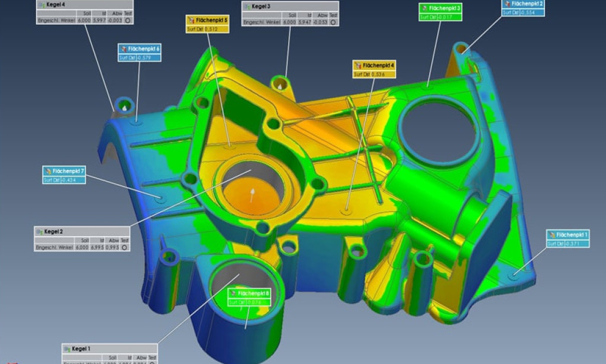This screenshot has height=364, width=606.
Task: Click the Soll value 6,000 in Kegel 2
Action: (82, 247)
